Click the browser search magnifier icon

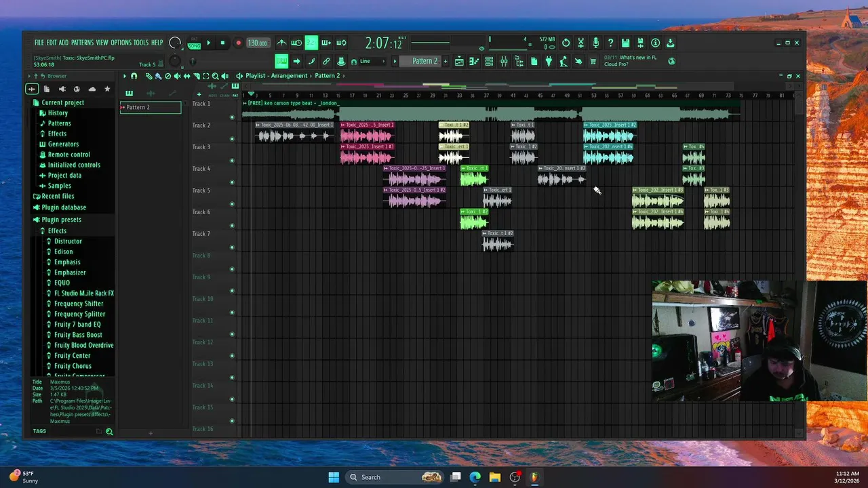tap(109, 431)
